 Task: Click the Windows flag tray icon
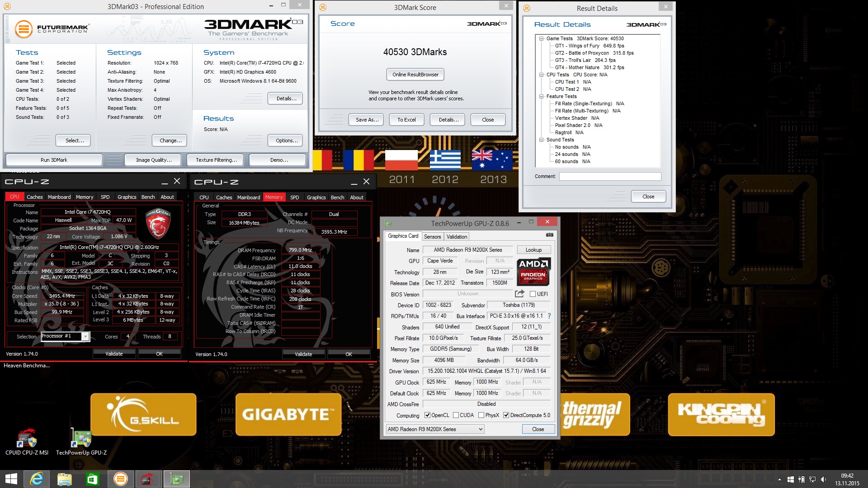[790, 479]
